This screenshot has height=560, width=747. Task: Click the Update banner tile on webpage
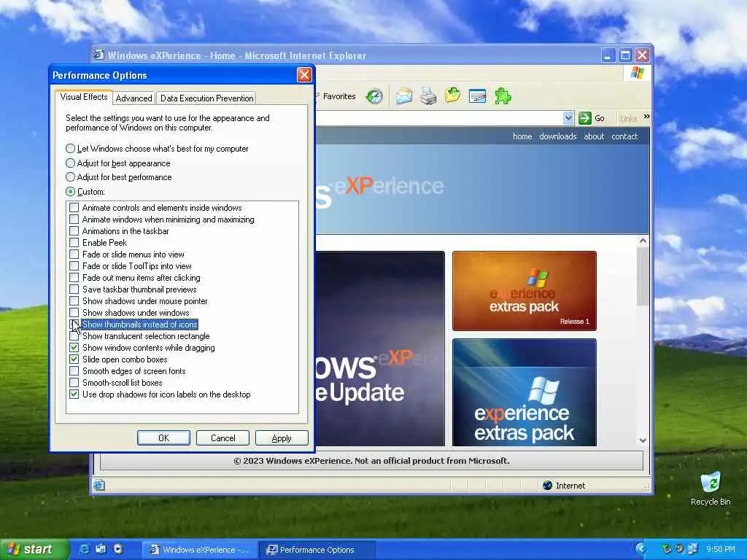pos(380,349)
